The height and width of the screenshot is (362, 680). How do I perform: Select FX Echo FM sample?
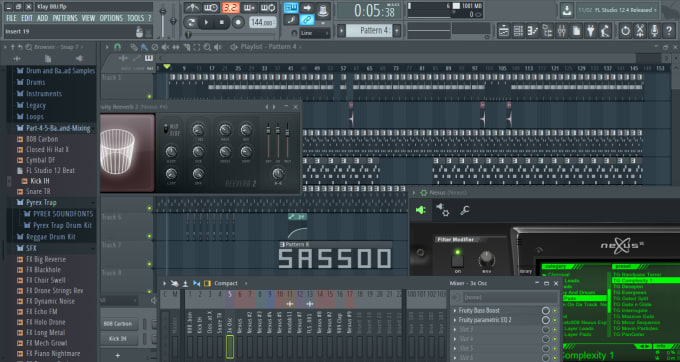pos(42,312)
